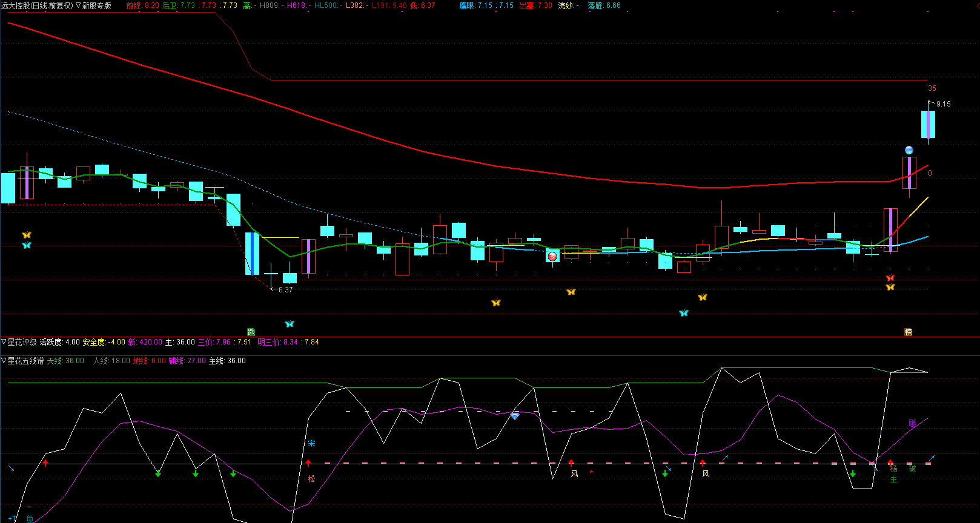Click the blue-striped cyan candle after the drop
The image size is (980, 523).
click(252, 254)
